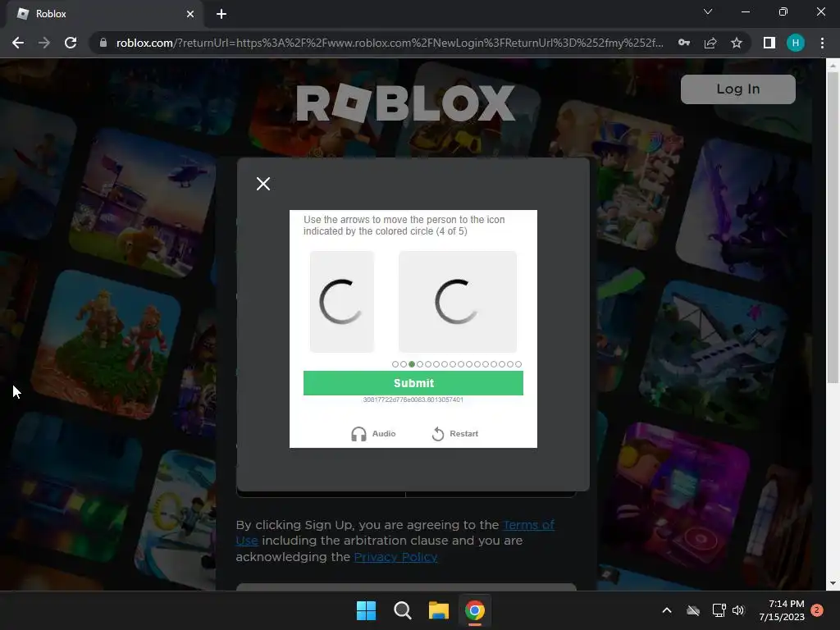The image size is (840, 630).
Task: Open the Privacy Policy link
Action: pyautogui.click(x=395, y=557)
